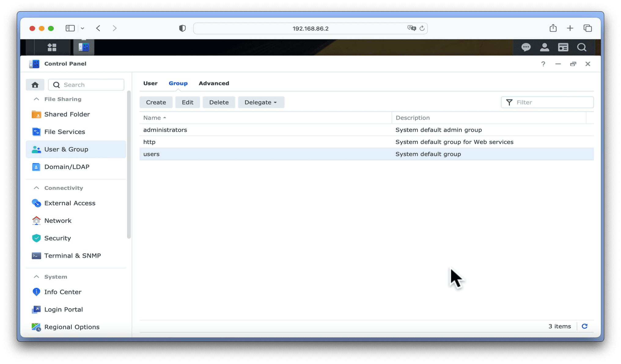621x364 pixels.
Task: Open new Safari tab plus icon
Action: (570, 28)
